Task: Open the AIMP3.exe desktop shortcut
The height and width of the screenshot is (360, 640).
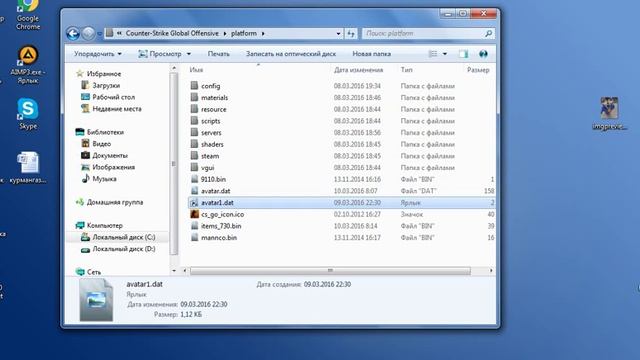Action: click(28, 64)
